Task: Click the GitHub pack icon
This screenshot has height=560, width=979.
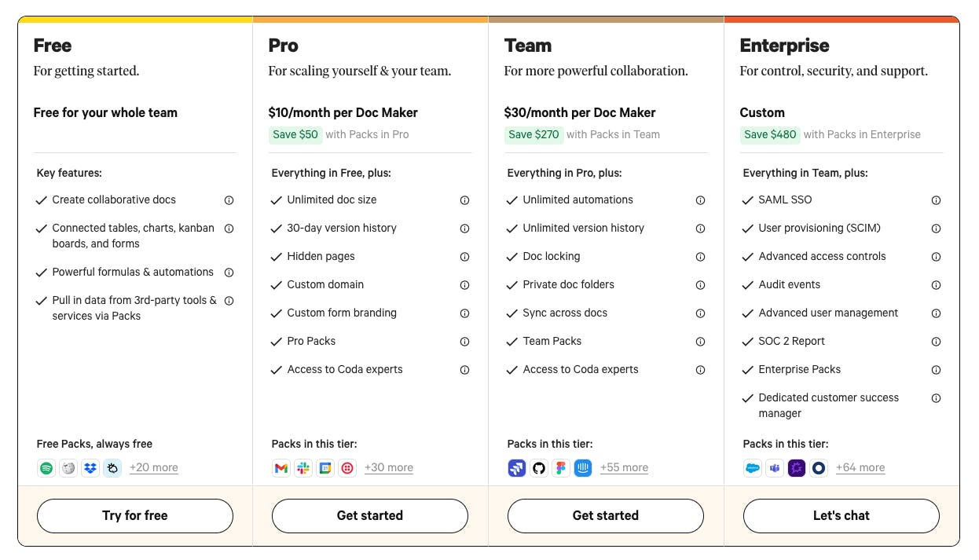Action: [538, 468]
